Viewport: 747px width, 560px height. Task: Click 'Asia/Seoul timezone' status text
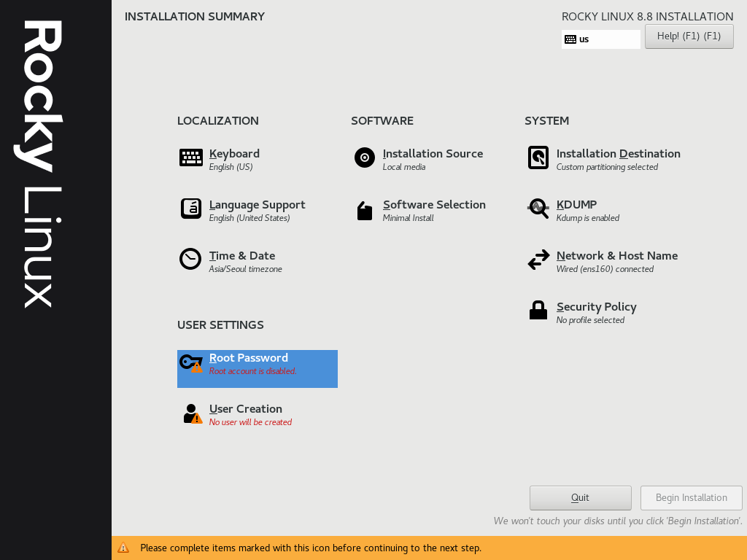(245, 269)
